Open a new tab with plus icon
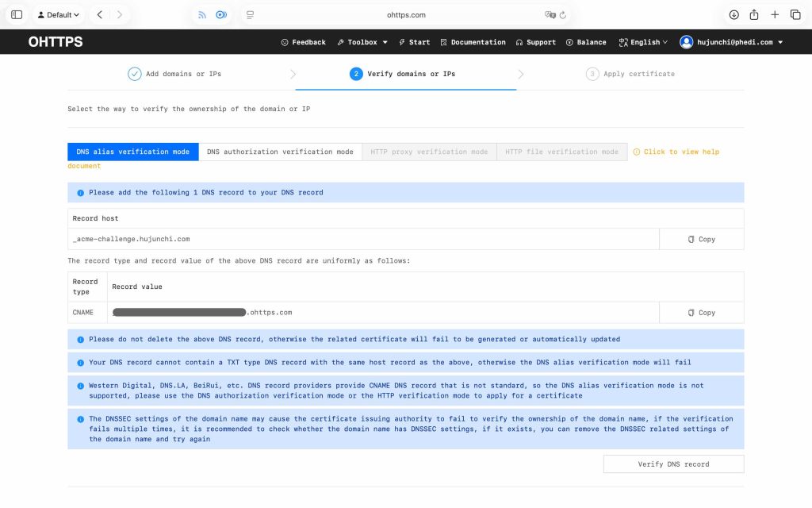The width and height of the screenshot is (812, 508). point(775,14)
